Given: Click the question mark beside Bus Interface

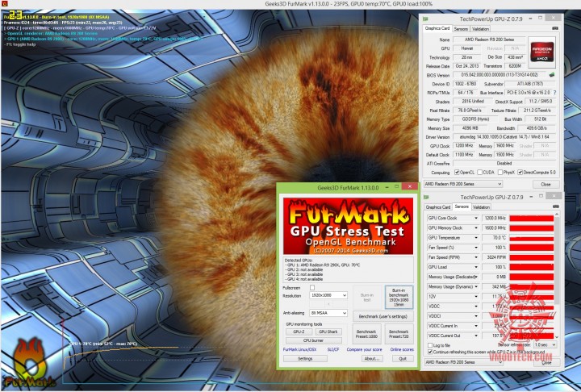Looking at the screenshot, I should point(554,92).
